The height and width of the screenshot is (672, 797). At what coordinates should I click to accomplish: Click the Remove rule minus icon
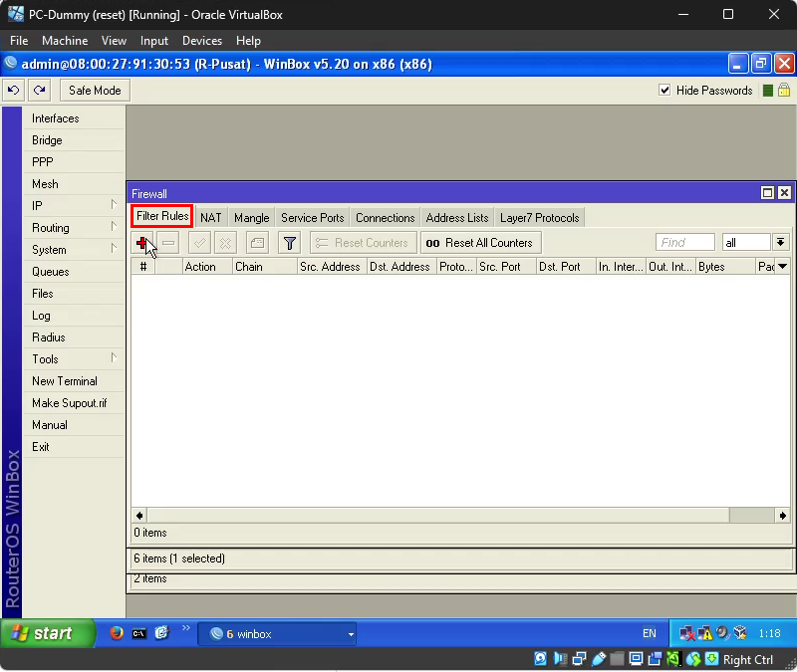click(168, 243)
